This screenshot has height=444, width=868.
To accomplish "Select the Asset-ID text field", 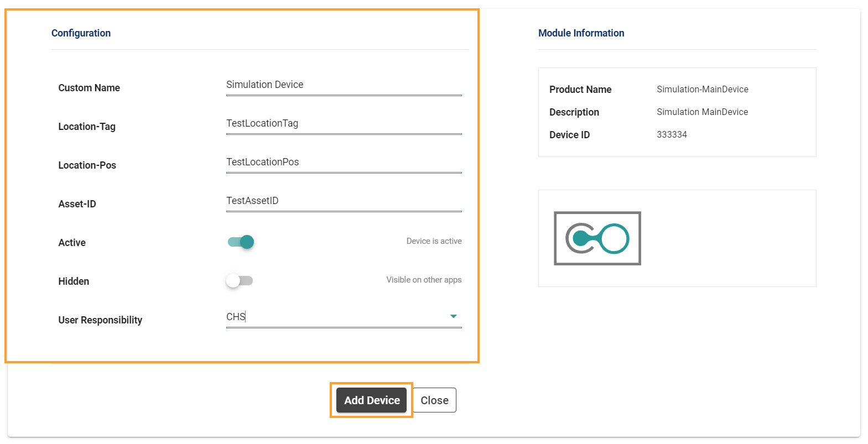I will pyautogui.click(x=343, y=201).
